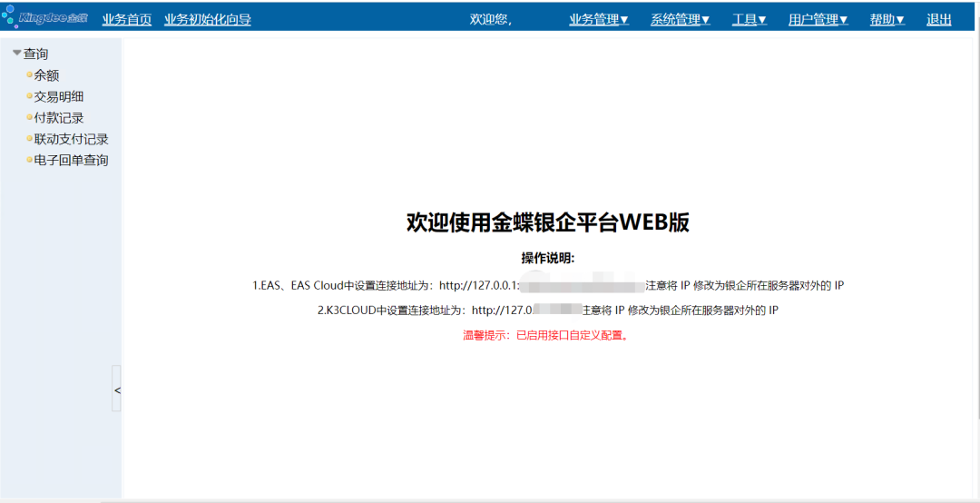Screen dimensions: 980x503
Task: Click bullet icon beside 交易明细
Action: pos(29,96)
